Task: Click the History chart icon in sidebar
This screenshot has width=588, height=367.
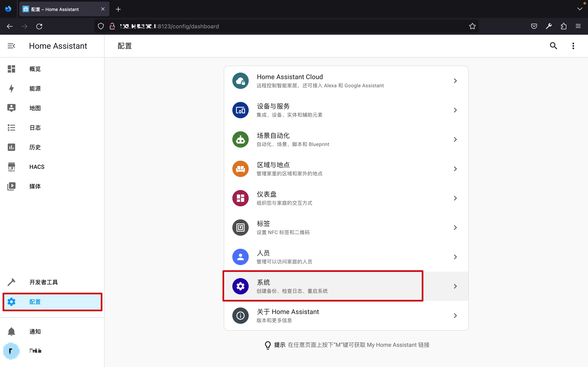Action: [11, 147]
